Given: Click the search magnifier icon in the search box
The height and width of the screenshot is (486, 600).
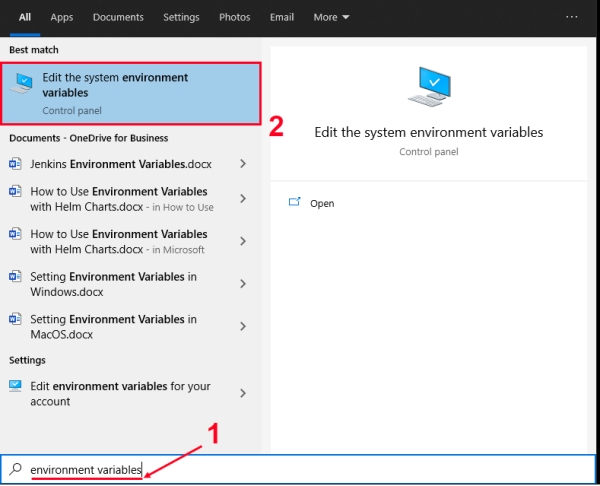Looking at the screenshot, I should (x=15, y=469).
